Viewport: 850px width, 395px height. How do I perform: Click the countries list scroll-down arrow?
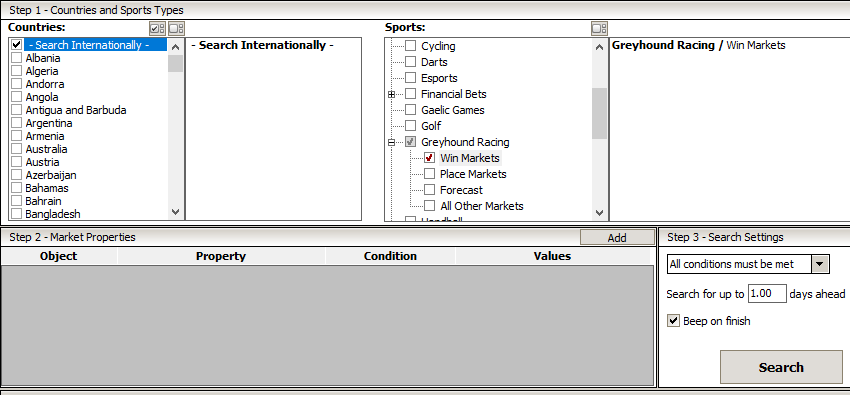pos(175,212)
